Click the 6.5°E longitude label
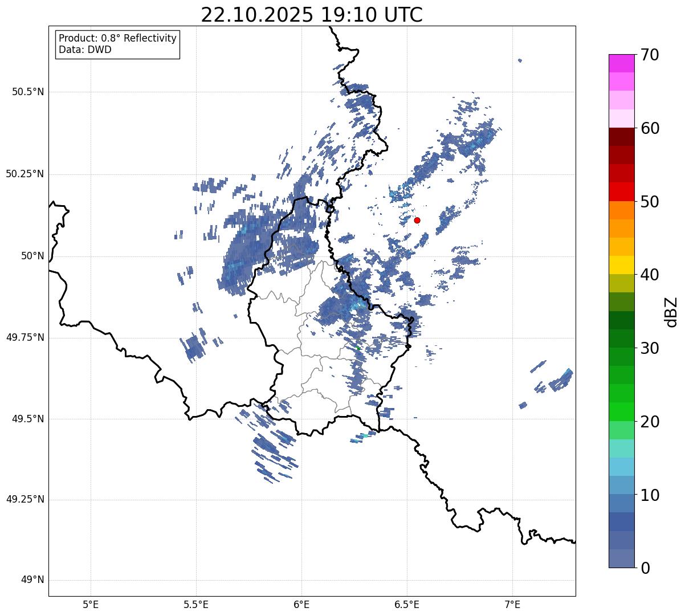The height and width of the screenshot is (616, 685). point(407,605)
